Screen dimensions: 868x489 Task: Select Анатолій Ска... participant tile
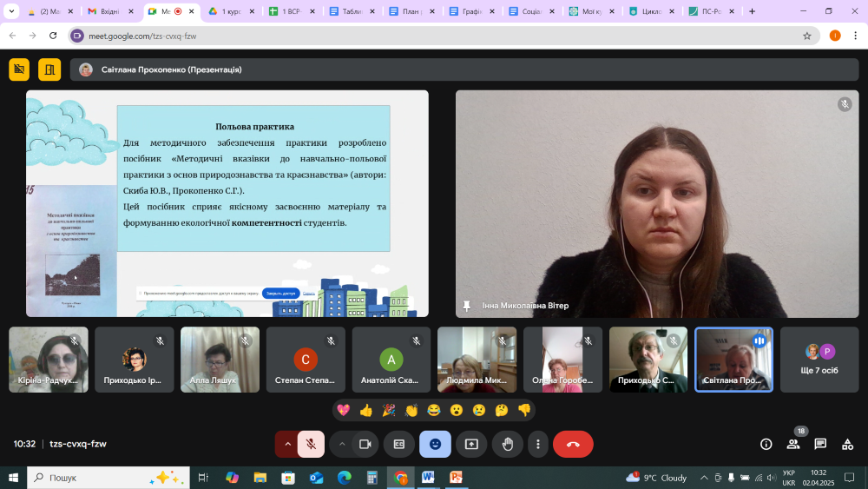[391, 360]
